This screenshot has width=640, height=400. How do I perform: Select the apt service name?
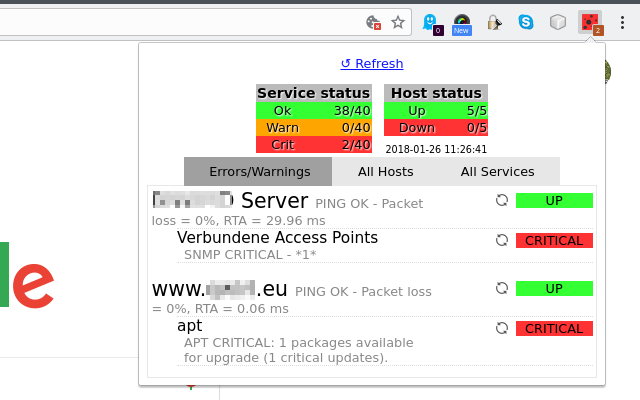[190, 326]
